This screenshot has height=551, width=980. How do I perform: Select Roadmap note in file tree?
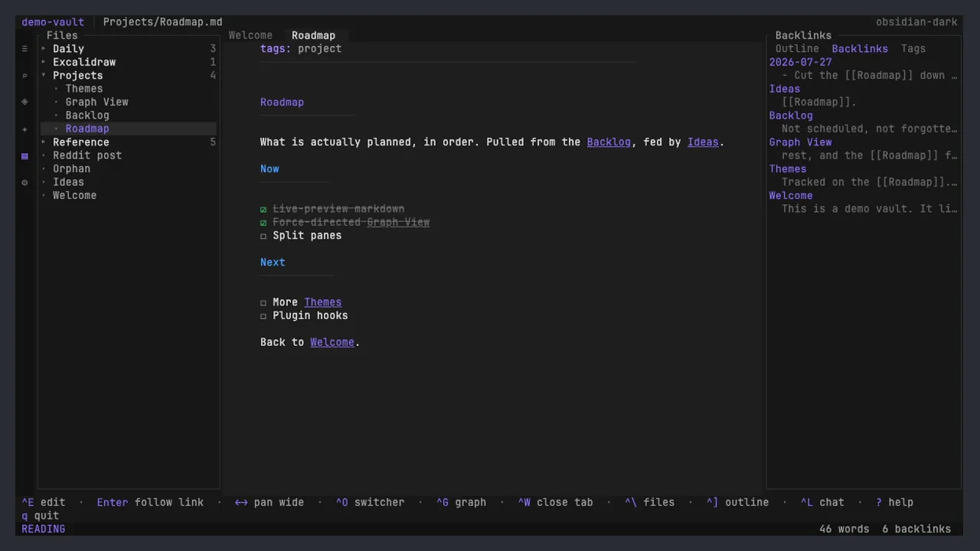[x=87, y=129]
